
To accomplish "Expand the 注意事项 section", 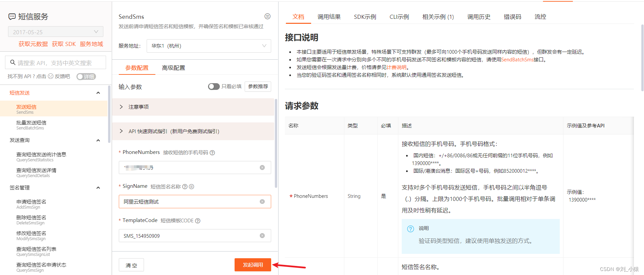I will 193,107.
